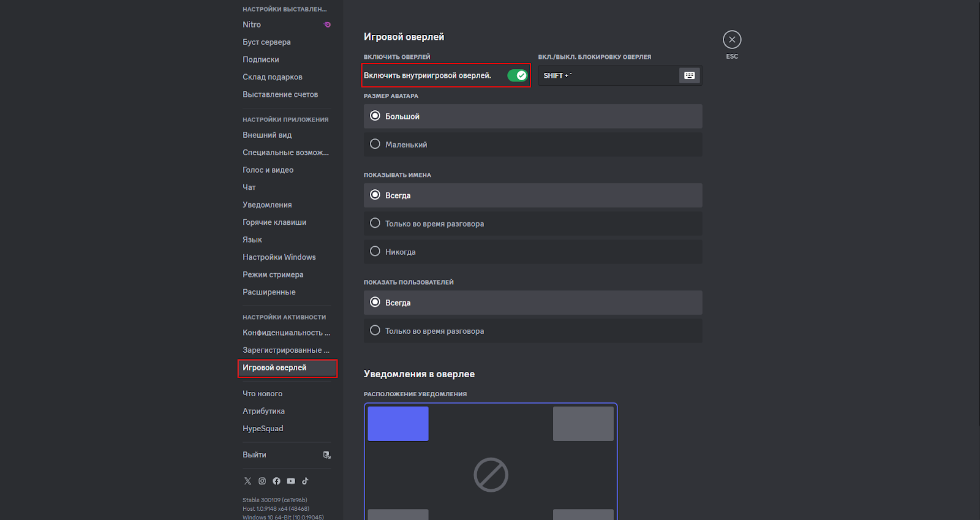
Task: Open Discord's X (Twitter) social link icon
Action: (247, 481)
